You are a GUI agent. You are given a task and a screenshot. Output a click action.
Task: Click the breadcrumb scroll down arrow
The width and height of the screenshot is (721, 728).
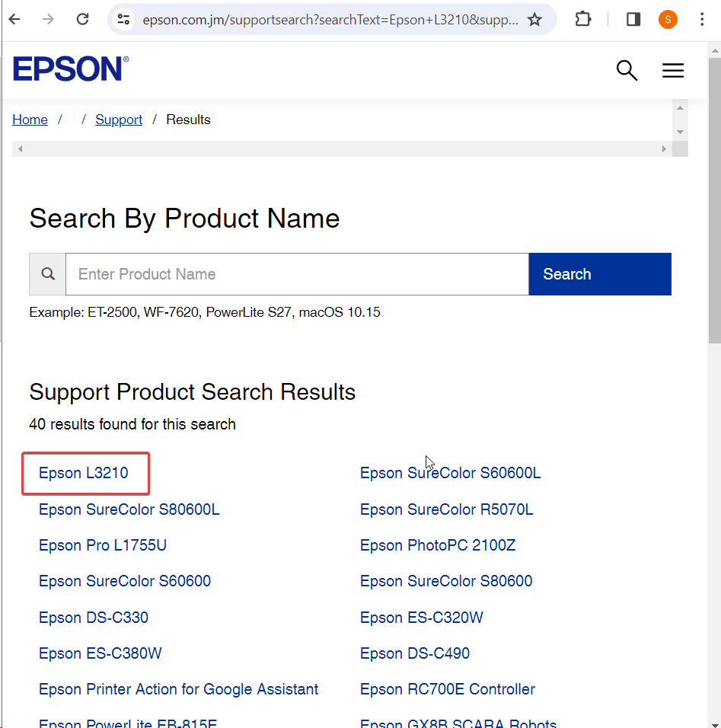coord(681,132)
